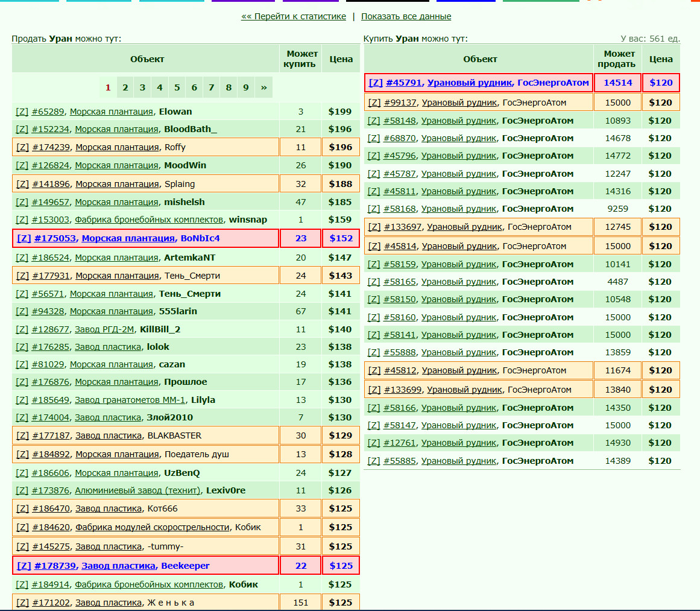Open uranium mine #68870 link
Screen dimensions: 700x611
point(400,139)
